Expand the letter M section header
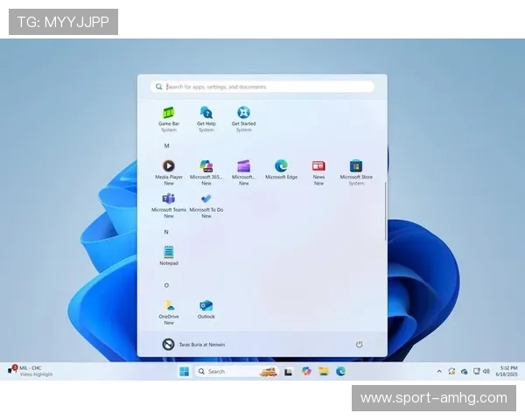Viewport: 525px width, 420px height. pos(166,145)
